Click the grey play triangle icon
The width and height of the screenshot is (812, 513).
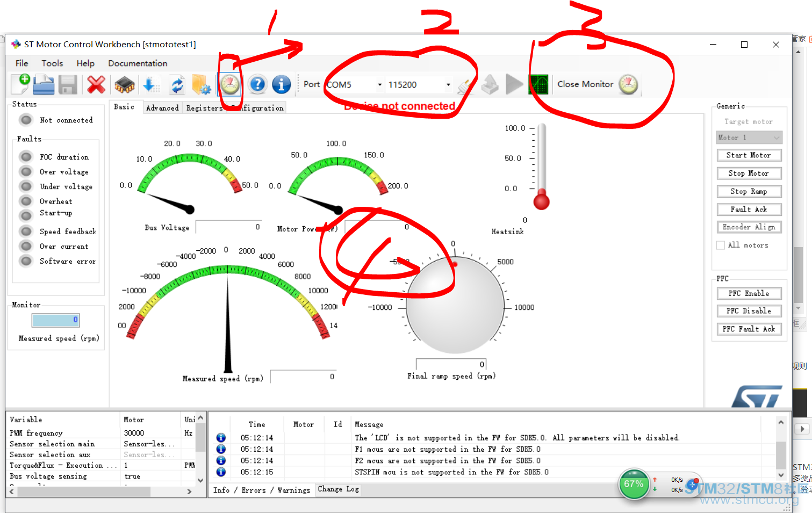point(514,84)
